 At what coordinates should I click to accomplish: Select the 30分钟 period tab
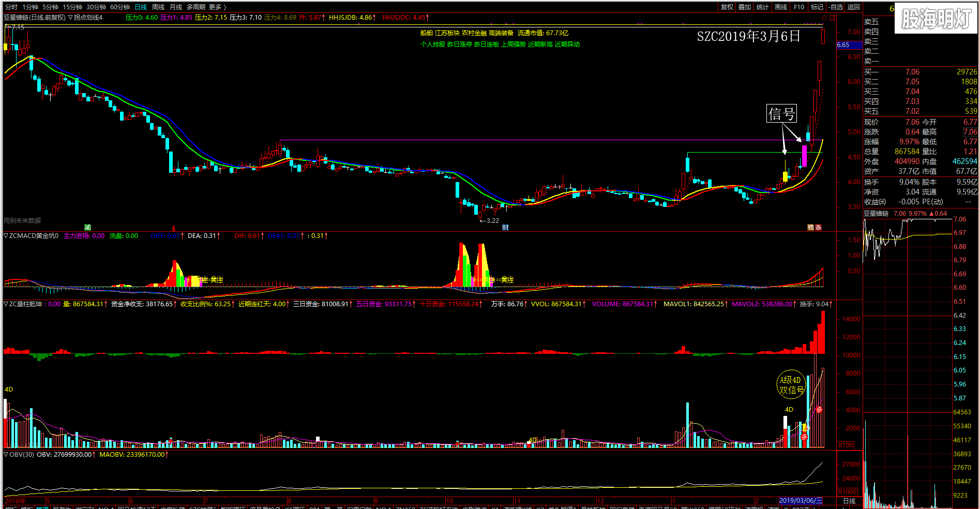[96, 7]
